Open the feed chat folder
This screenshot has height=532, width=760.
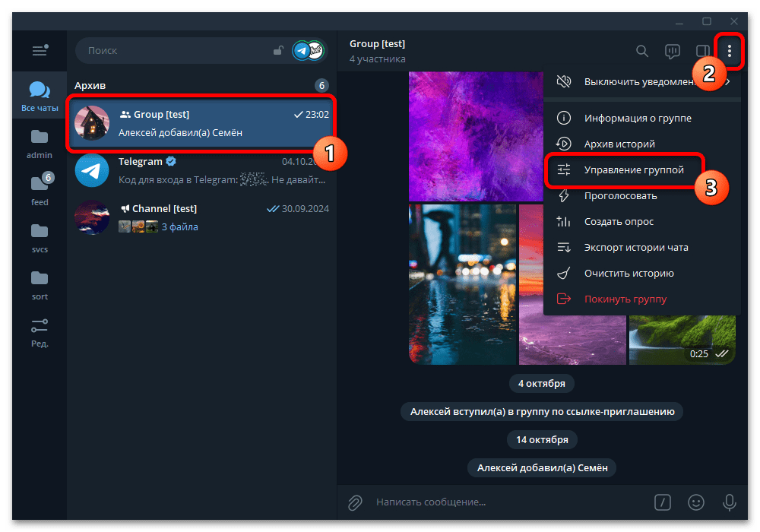click(x=40, y=191)
